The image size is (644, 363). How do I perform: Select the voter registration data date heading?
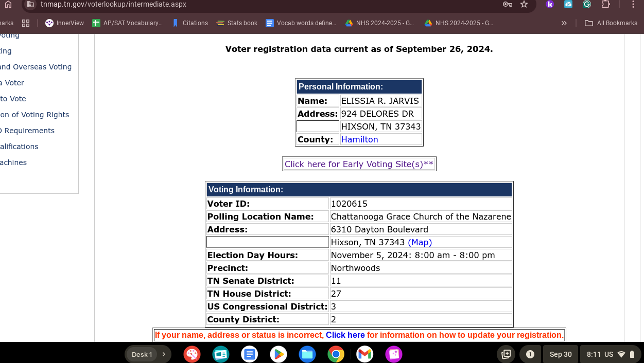(359, 49)
